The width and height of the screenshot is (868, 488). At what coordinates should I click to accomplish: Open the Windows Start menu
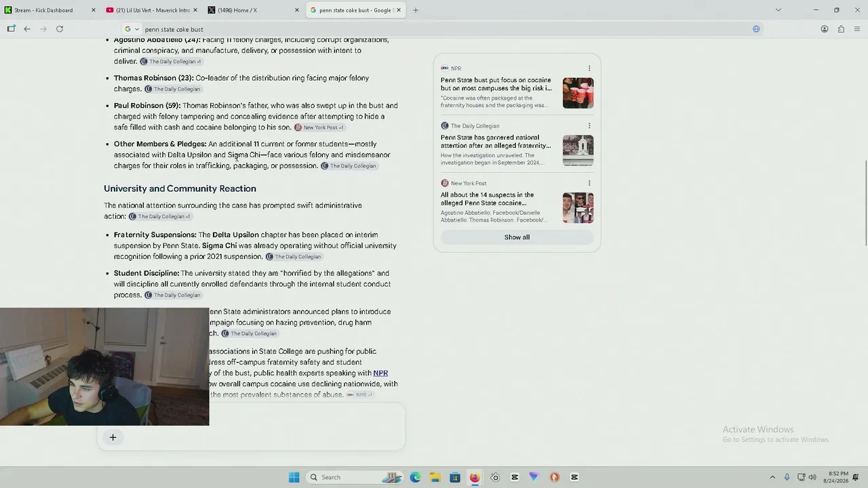coord(294,477)
